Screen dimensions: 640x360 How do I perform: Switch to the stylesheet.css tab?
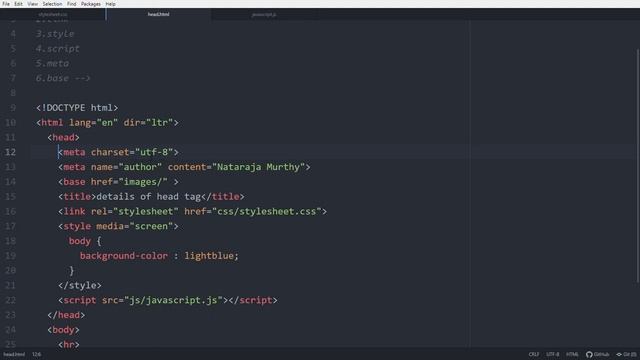pyautogui.click(x=53, y=14)
